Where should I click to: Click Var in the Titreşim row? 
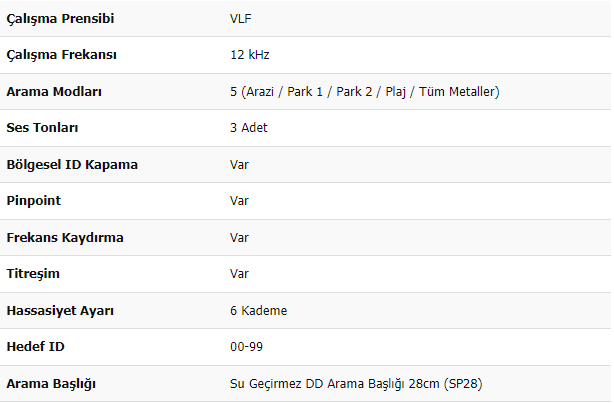239,273
